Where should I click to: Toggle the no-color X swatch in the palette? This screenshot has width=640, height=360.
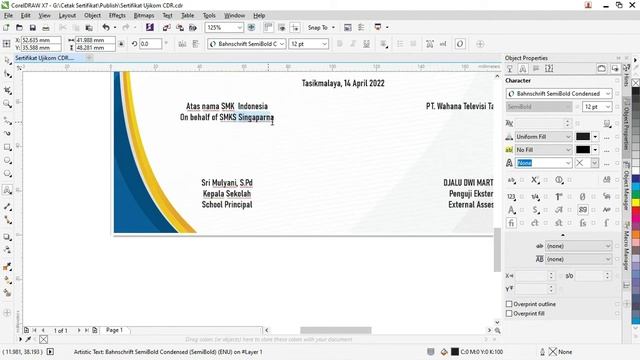pyautogui.click(x=636, y=83)
